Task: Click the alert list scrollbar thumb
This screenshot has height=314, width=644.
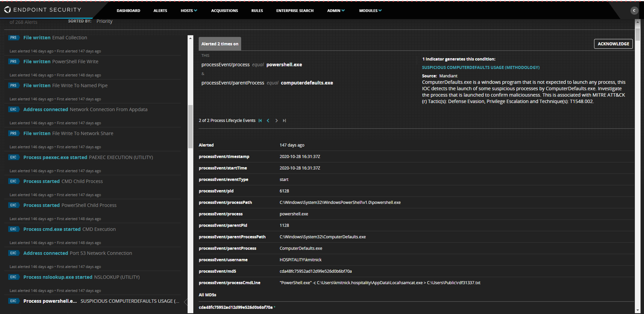Action: (190, 127)
